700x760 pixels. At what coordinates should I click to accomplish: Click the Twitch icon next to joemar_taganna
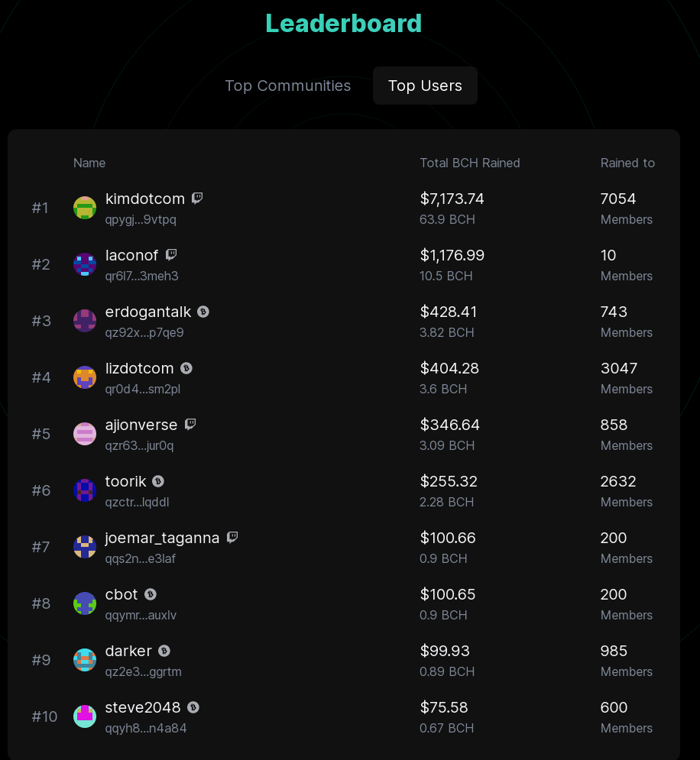[232, 538]
